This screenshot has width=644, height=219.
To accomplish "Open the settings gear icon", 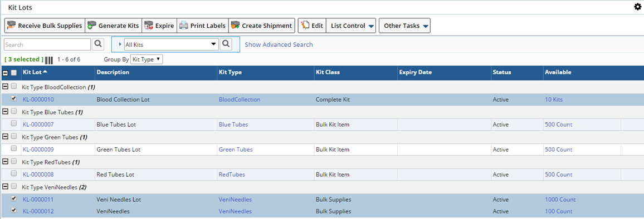I will pos(637,7).
